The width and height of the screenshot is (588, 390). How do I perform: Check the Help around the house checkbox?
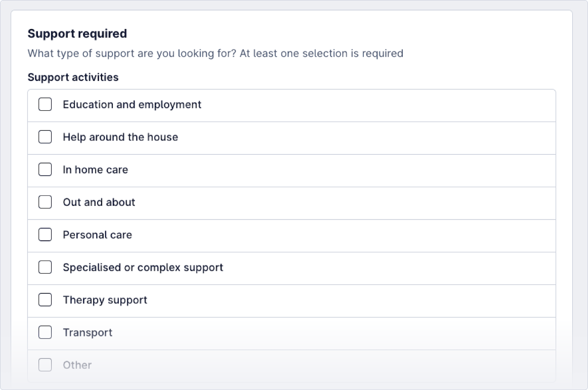point(45,137)
